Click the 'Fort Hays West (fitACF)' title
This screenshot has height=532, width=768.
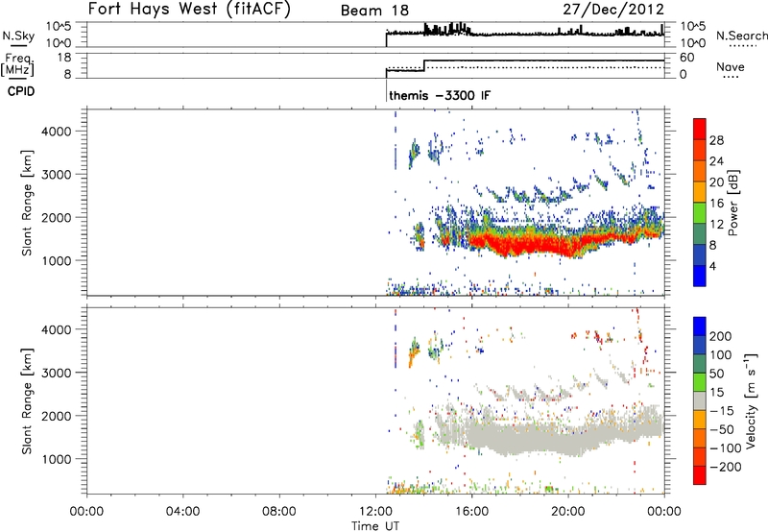pos(189,9)
